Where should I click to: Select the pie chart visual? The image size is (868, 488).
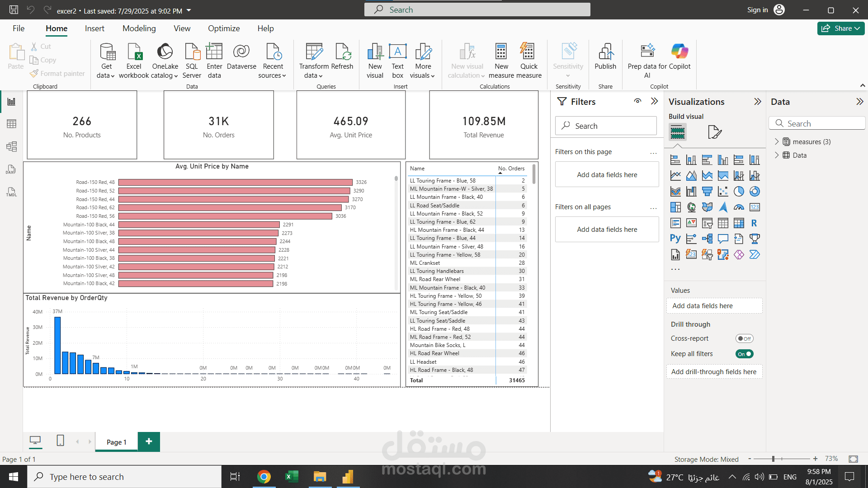(739, 191)
